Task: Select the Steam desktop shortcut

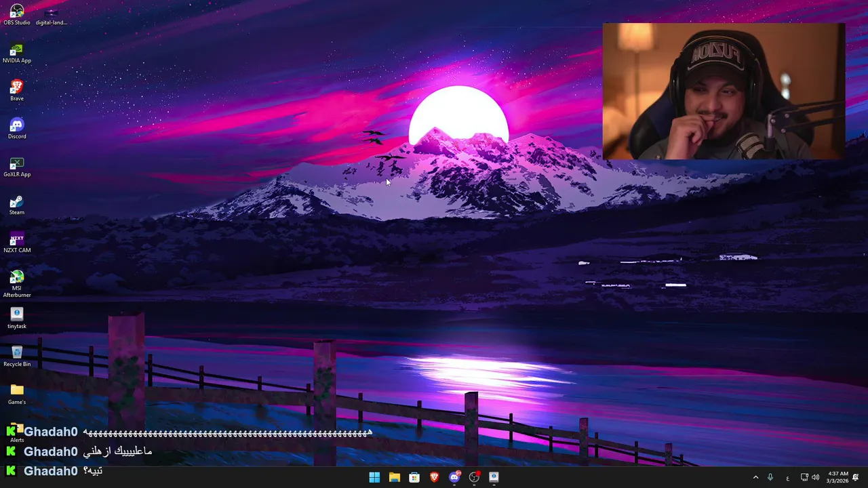Action: 17,205
